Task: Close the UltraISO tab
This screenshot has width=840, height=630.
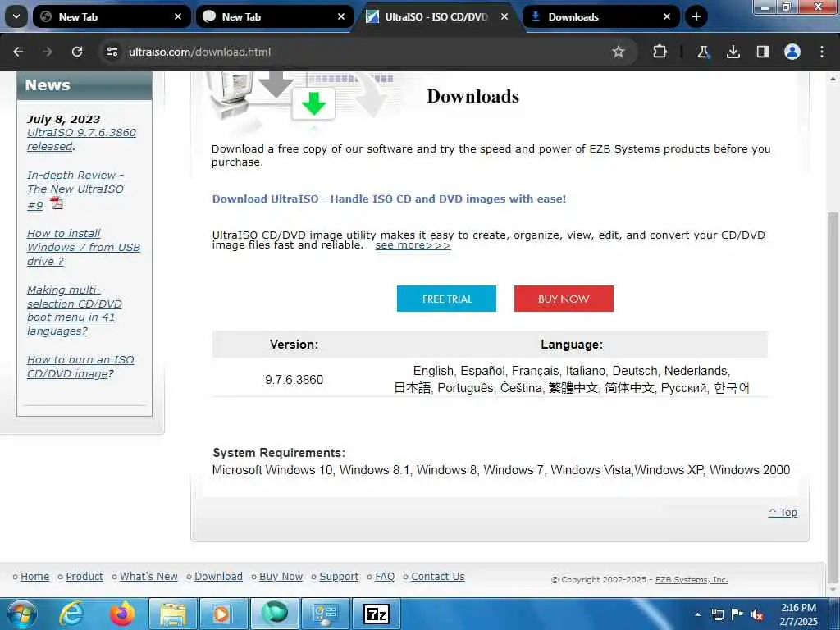Action: 504,16
